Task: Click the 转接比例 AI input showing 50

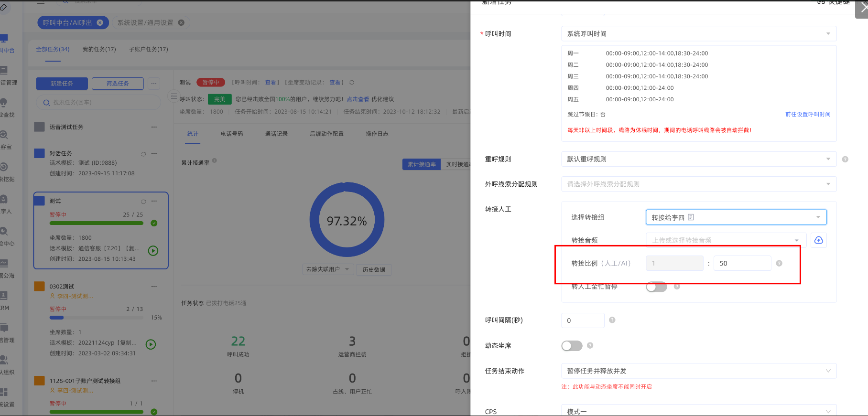Action: pos(742,264)
